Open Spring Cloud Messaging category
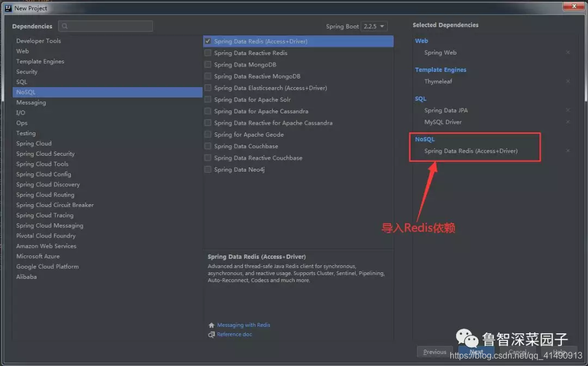588x366 pixels. tap(107, 225)
